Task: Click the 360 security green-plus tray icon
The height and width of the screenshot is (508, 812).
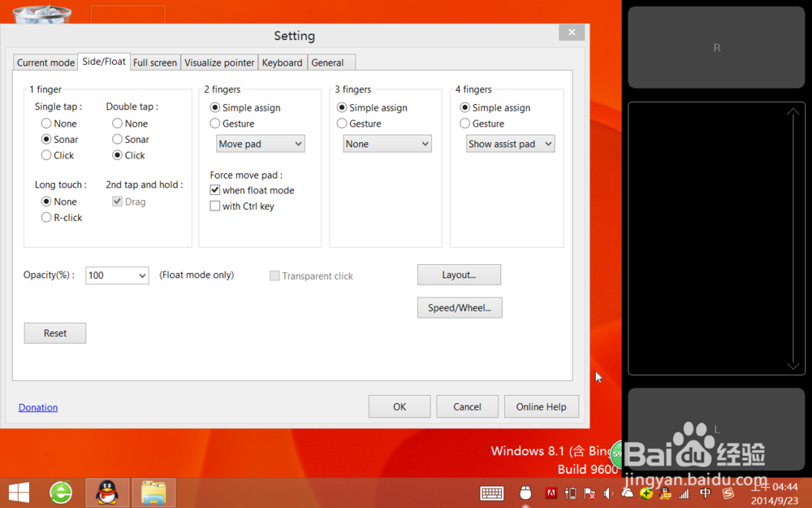Action: point(646,493)
